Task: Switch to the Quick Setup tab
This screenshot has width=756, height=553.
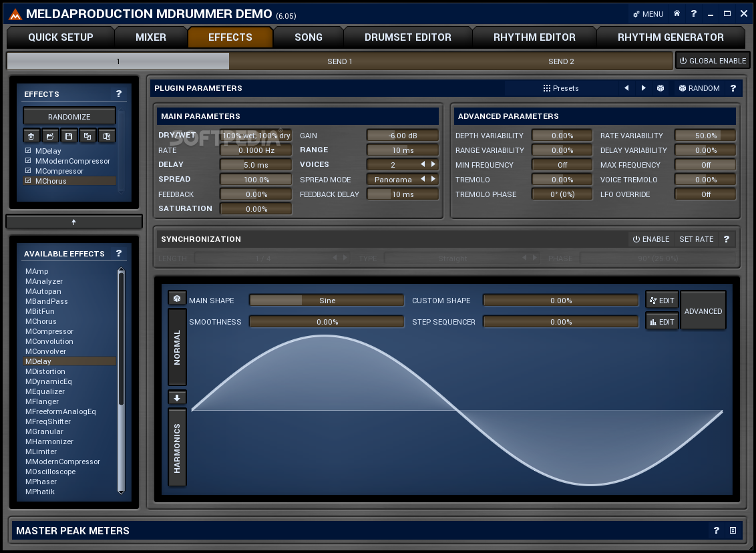Action: click(60, 37)
